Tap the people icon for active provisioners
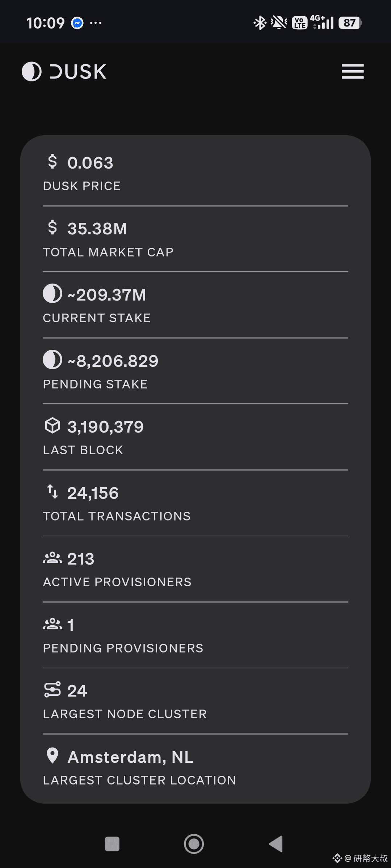The width and height of the screenshot is (391, 868). (52, 558)
